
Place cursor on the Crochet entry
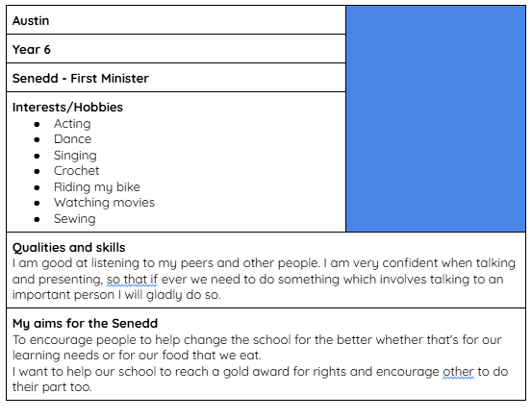point(77,170)
